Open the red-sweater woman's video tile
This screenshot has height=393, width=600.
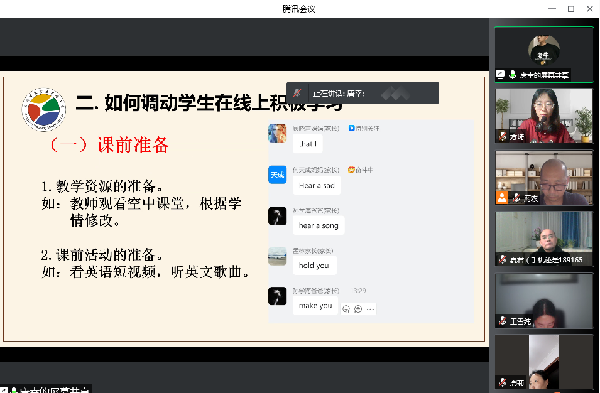(x=544, y=116)
